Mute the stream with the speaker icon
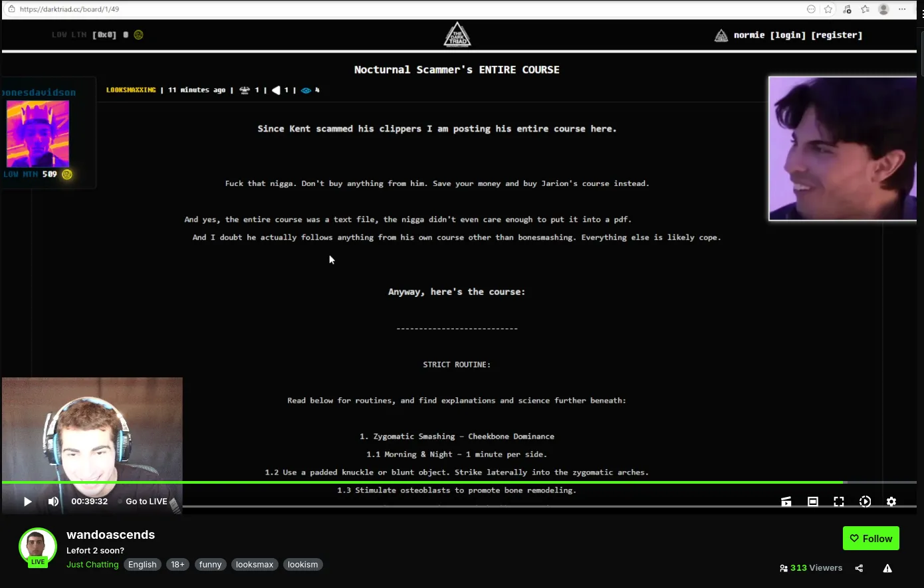 [x=53, y=502]
